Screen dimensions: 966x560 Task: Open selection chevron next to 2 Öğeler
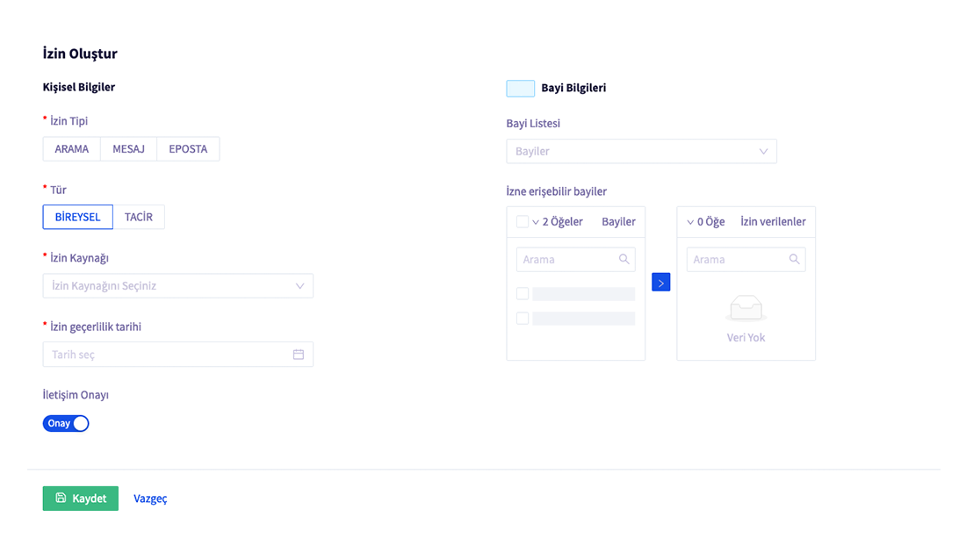(x=536, y=223)
